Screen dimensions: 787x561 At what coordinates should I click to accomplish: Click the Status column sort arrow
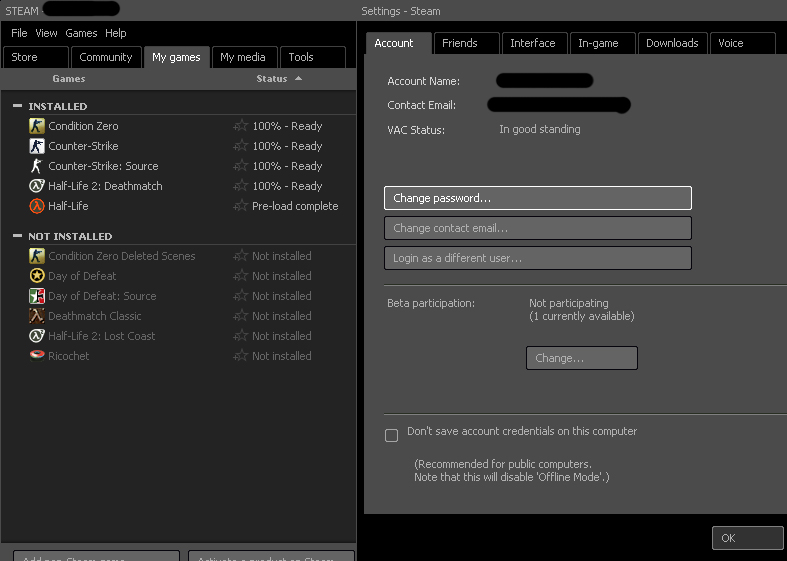click(x=299, y=78)
